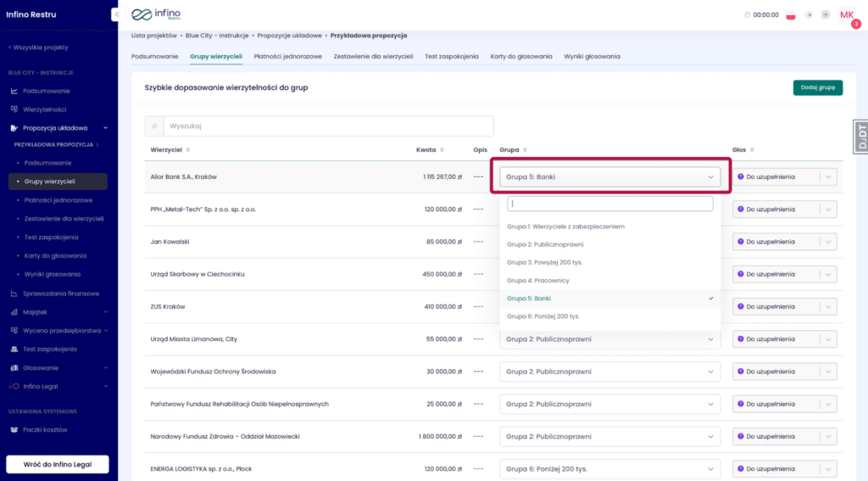Choose Grupa 6: Poniżej 200 tys. option
Viewport: 868px width, 481px height.
click(542, 316)
